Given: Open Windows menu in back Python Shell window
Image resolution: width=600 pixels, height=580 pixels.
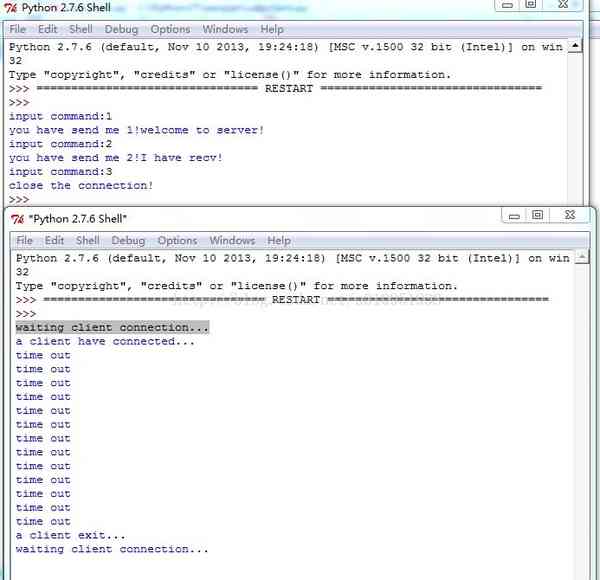Looking at the screenshot, I should pos(225,29).
